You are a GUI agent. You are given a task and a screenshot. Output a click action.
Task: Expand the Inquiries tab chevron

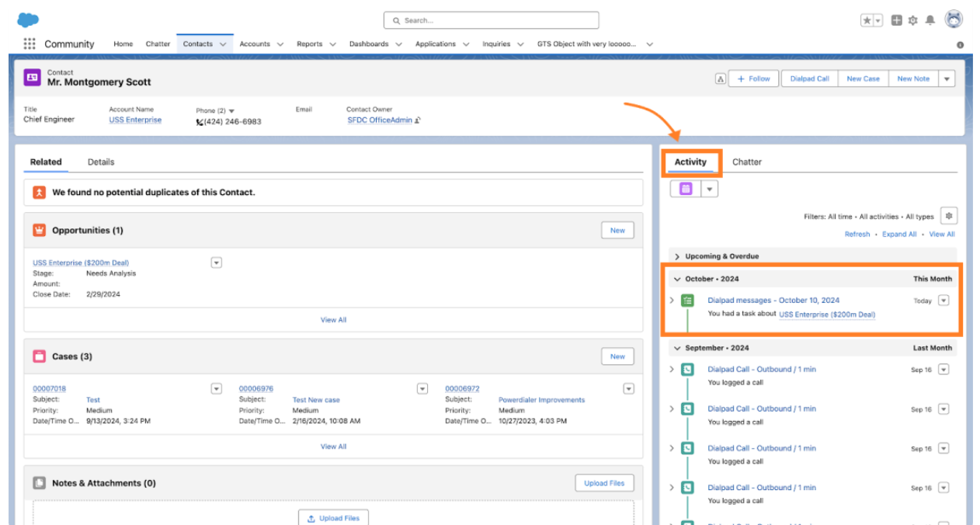pyautogui.click(x=521, y=44)
